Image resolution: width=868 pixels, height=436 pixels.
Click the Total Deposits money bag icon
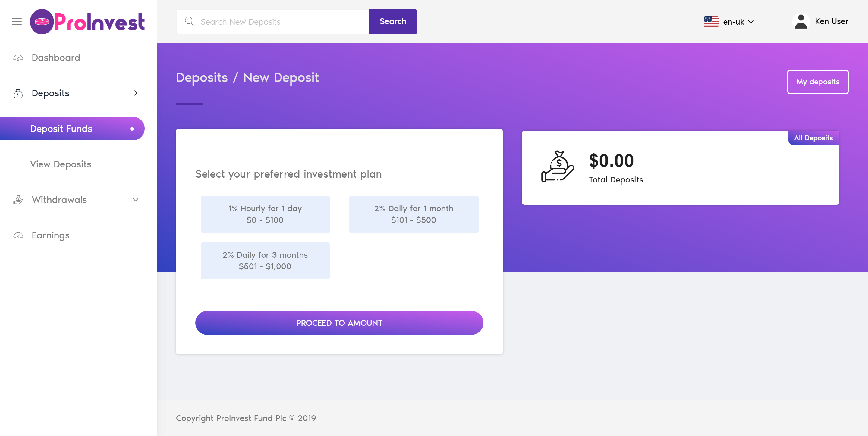[x=558, y=167]
